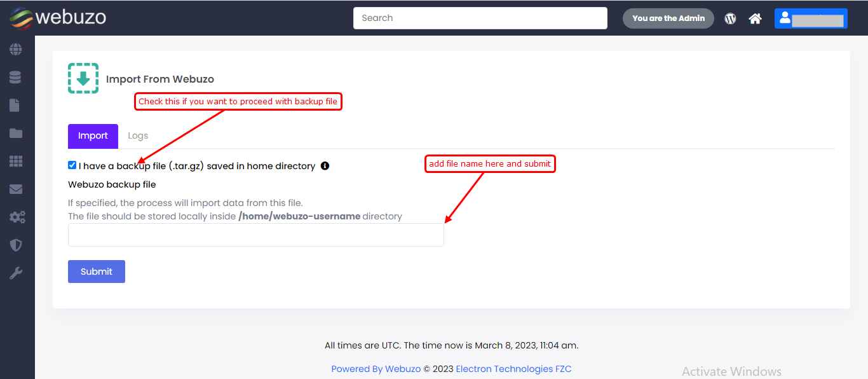Go to home via house icon
The image size is (868, 379).
tap(755, 18)
